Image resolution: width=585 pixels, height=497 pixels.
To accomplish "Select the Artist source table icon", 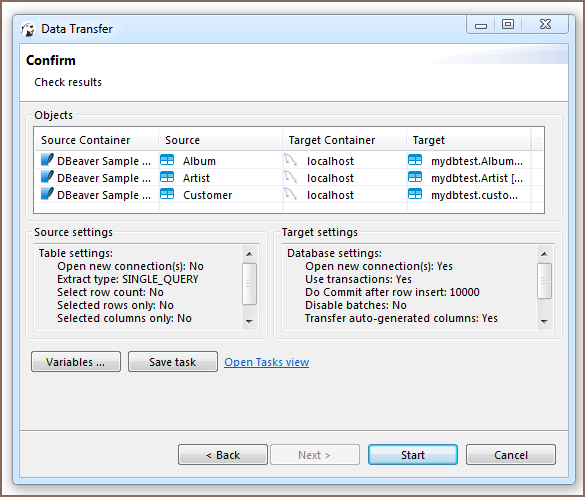I will pos(167,177).
